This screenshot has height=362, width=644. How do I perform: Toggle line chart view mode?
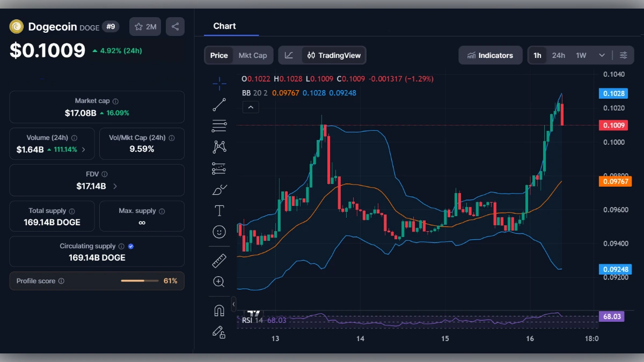289,55
